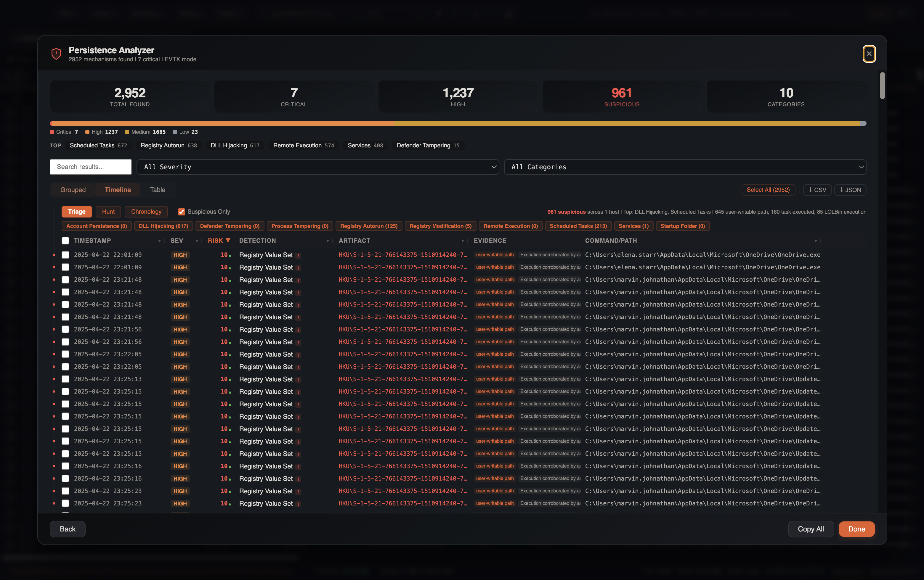Click the dialog vertical scrollbar
This screenshot has width=924, height=580.
click(882, 86)
